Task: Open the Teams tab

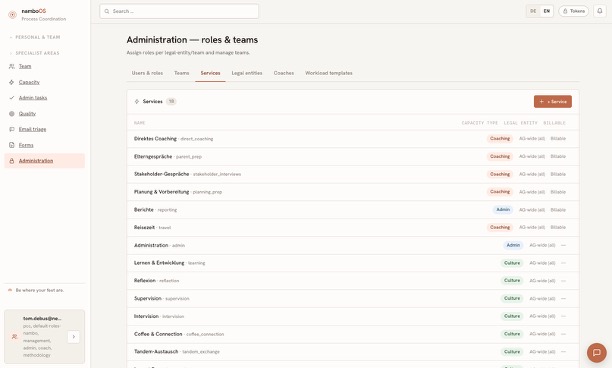Action: click(181, 73)
